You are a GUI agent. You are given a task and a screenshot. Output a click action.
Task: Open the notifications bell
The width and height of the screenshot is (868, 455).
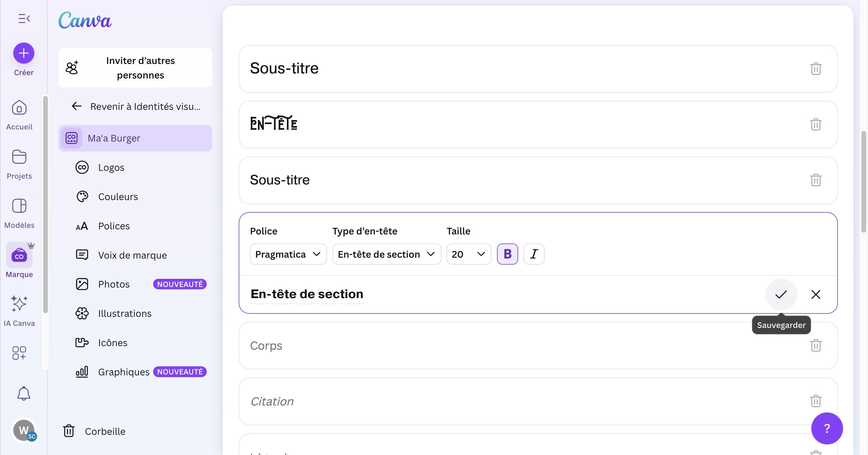[x=24, y=393]
